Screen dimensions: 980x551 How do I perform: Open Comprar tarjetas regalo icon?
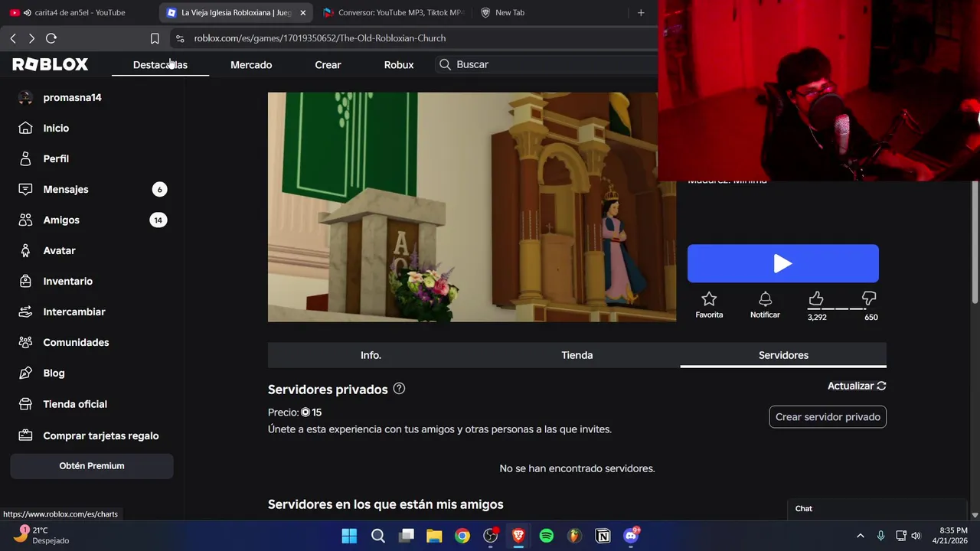[x=25, y=435]
